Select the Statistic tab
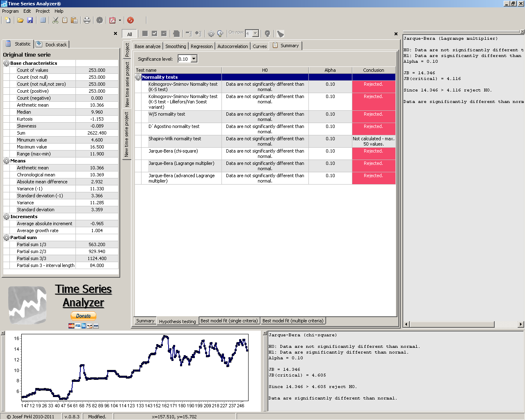Image resolution: width=525 pixels, height=420 pixels. pos(18,44)
